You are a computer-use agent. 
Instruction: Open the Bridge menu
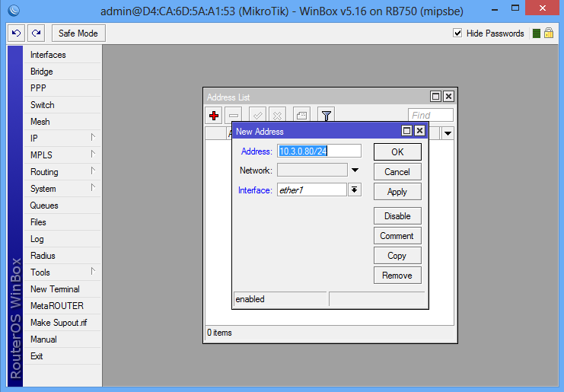(x=62, y=72)
